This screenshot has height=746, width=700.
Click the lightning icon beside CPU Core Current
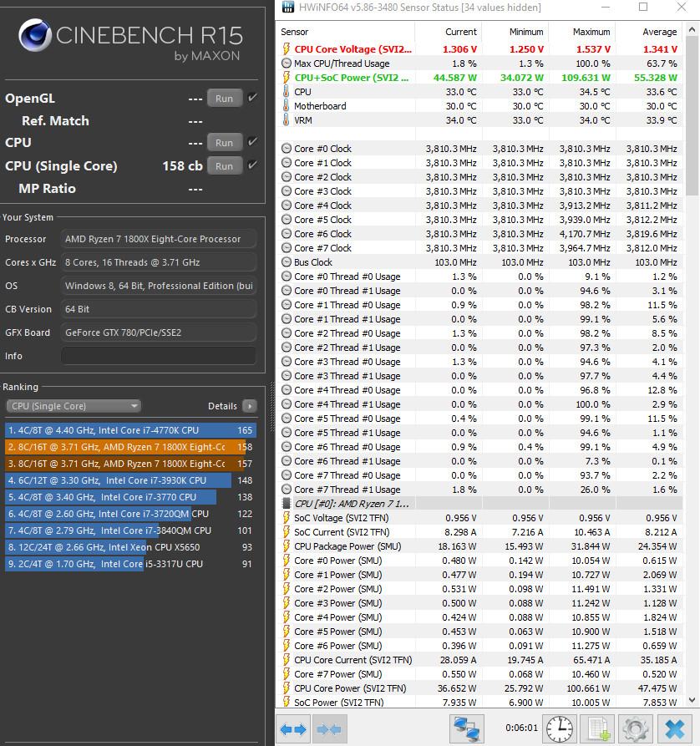[286, 660]
